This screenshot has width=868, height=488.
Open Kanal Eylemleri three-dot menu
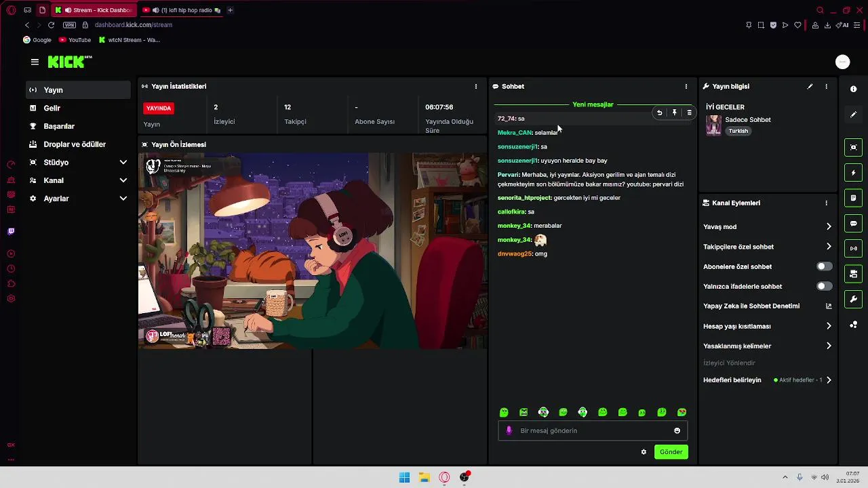[x=826, y=203]
